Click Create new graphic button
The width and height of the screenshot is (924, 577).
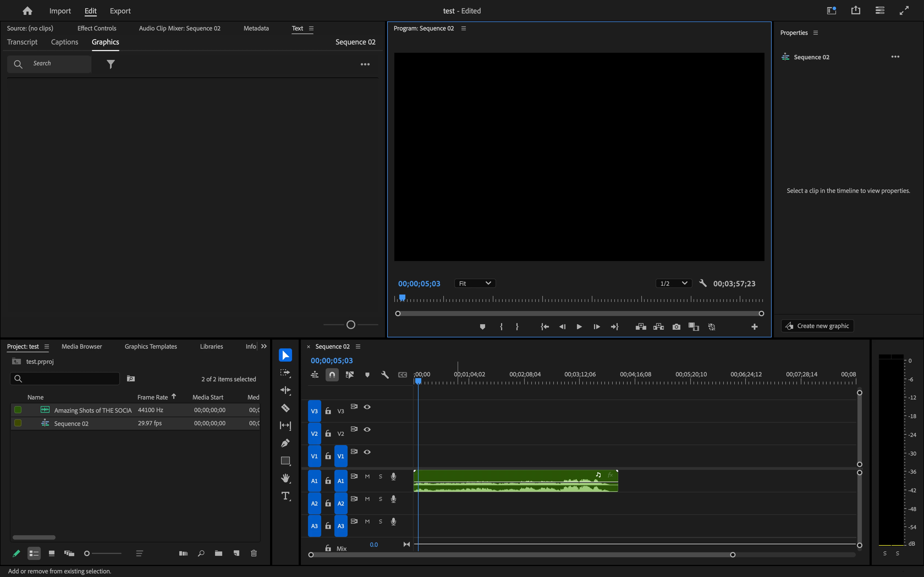[818, 326]
